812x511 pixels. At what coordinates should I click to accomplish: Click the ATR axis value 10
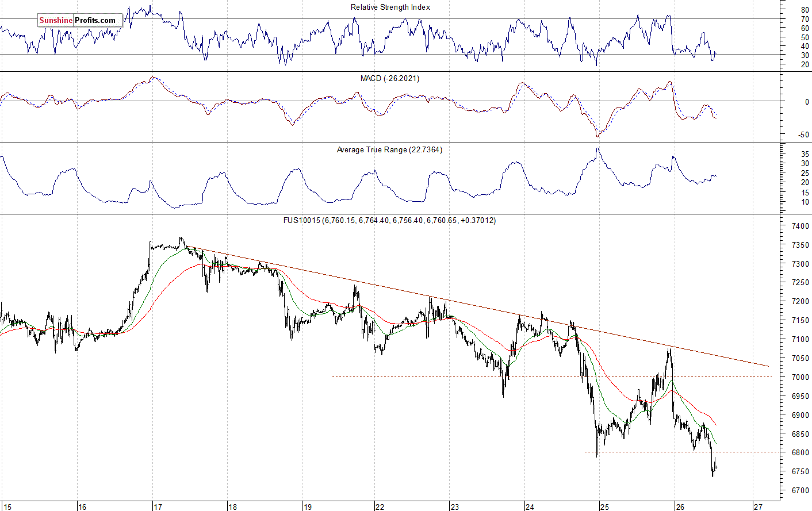point(805,202)
